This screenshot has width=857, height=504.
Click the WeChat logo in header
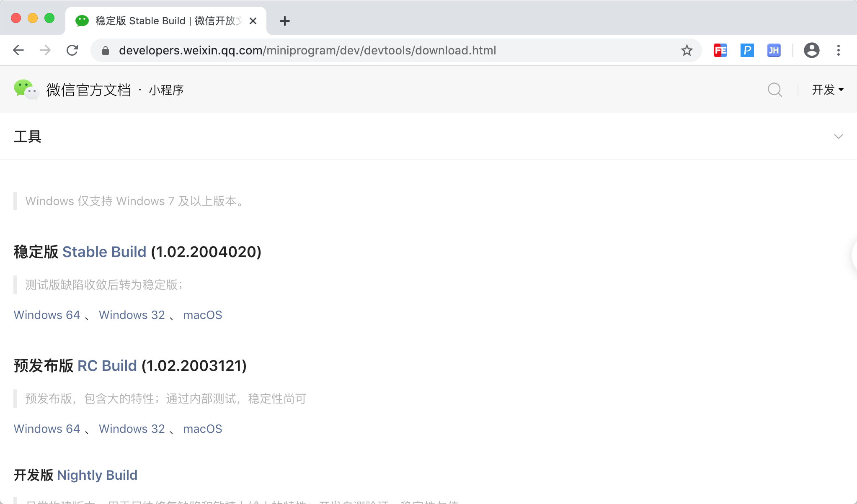[x=26, y=90]
